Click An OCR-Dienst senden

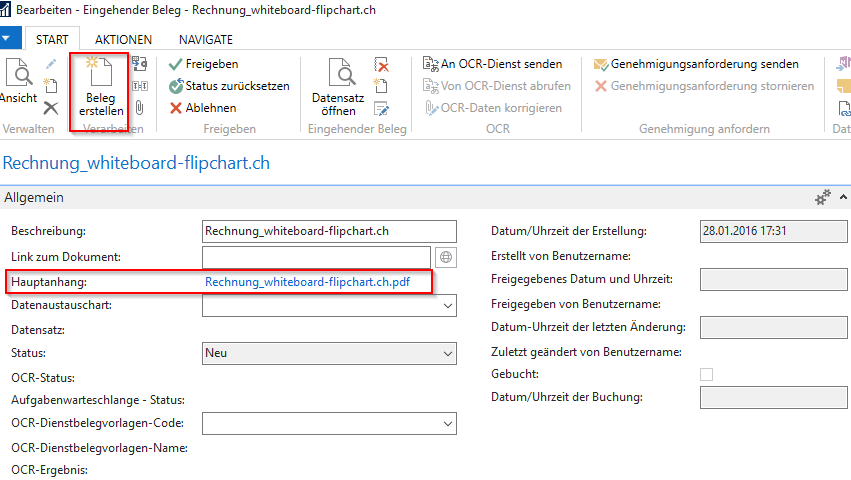tap(492, 64)
